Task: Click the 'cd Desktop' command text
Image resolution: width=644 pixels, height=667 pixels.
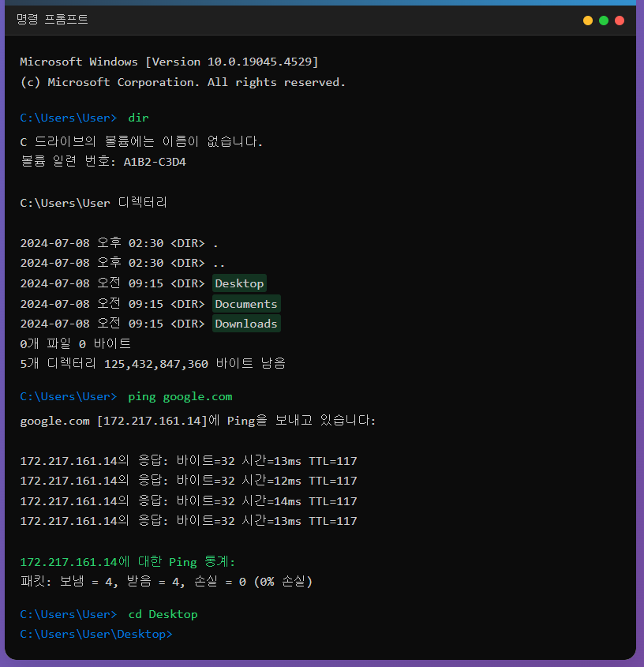Action: (x=163, y=614)
